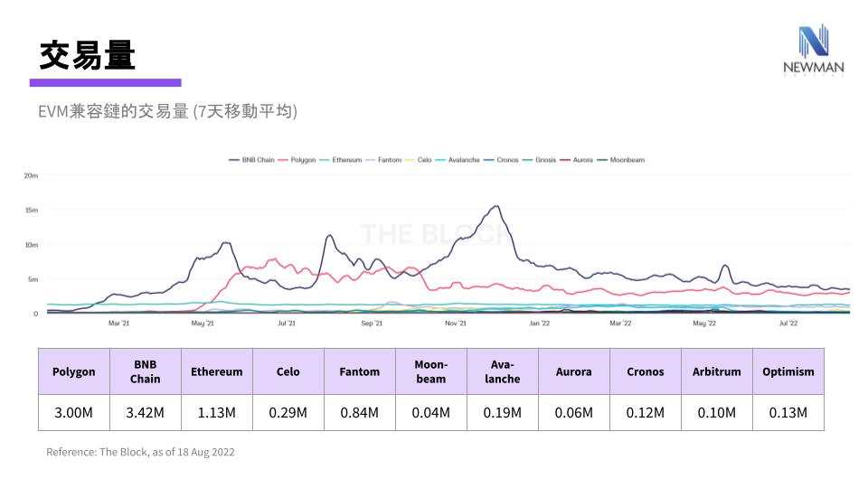Click the Optimism table header cell

788,371
